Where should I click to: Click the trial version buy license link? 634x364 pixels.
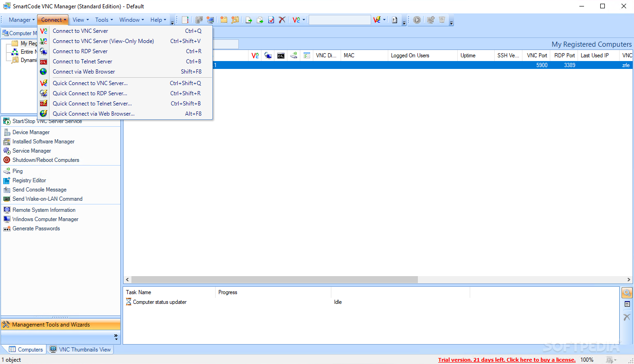point(507,360)
